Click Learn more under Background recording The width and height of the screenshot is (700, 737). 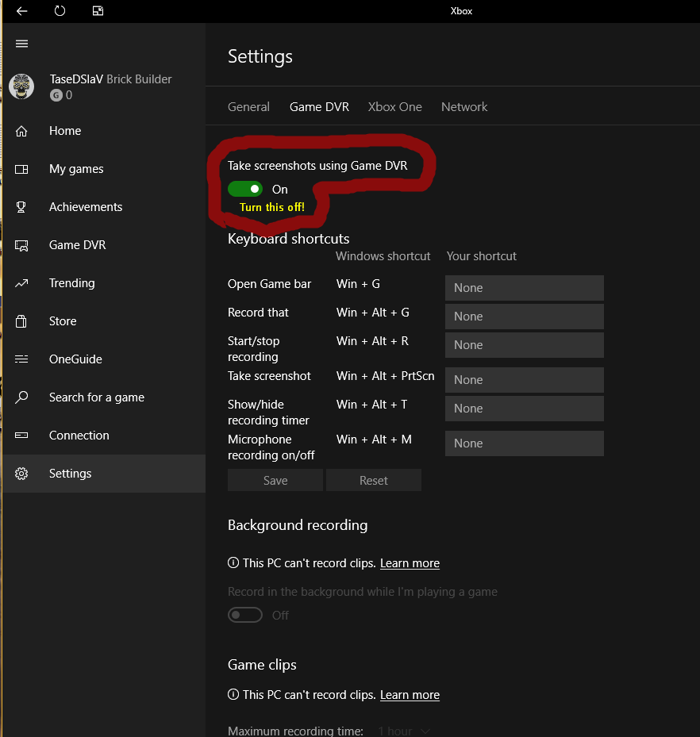coord(410,563)
